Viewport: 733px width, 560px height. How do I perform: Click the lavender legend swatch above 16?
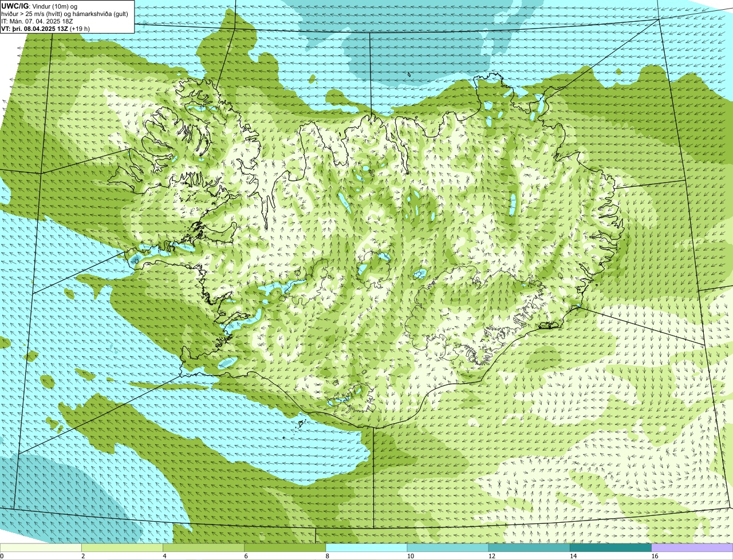tap(692, 547)
